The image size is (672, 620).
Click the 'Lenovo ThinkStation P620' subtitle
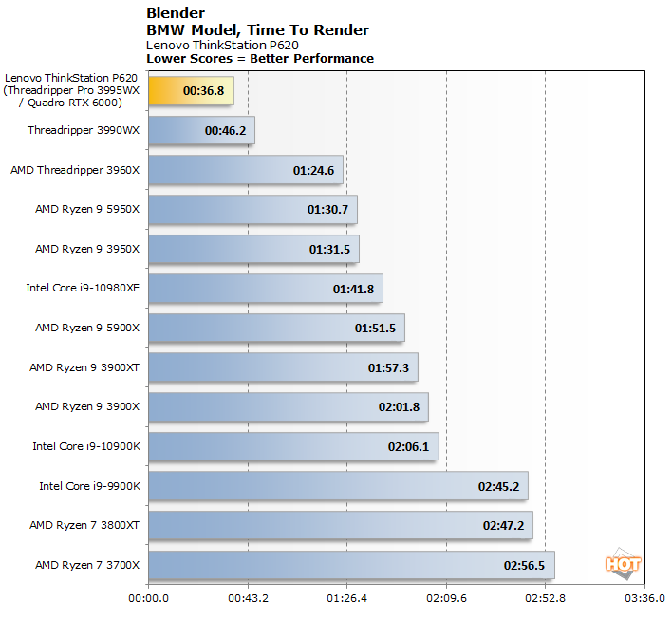pos(222,45)
